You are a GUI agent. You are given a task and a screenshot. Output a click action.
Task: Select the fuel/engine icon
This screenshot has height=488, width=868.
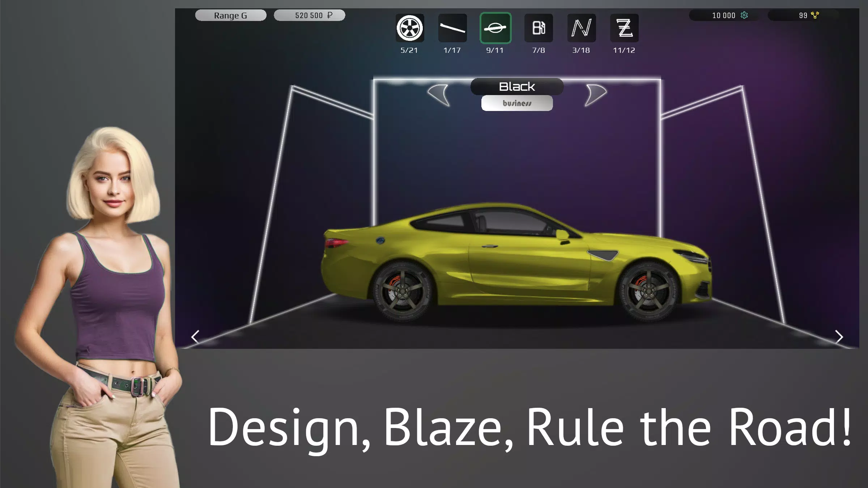(538, 27)
